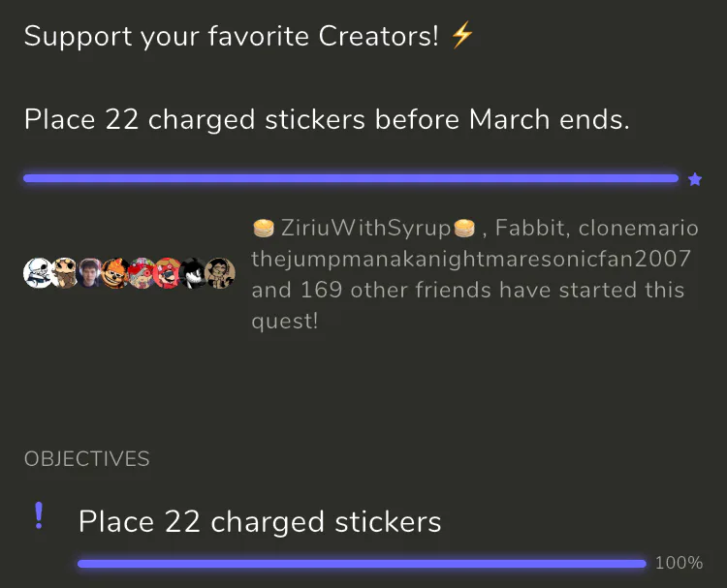Open the orange flame-haired character avatar
This screenshot has height=588, width=727.
pyautogui.click(x=116, y=272)
